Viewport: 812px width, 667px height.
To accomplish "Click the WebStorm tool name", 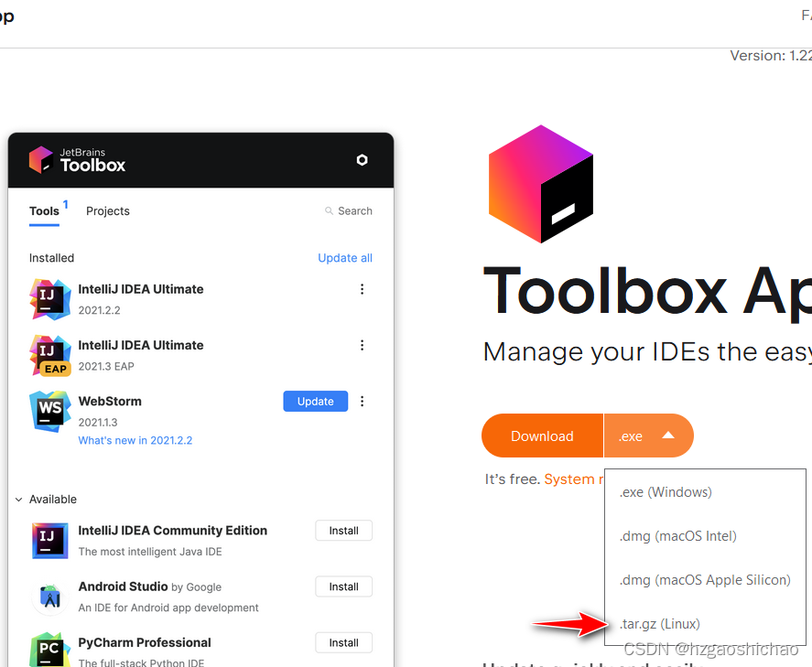I will tap(110, 401).
